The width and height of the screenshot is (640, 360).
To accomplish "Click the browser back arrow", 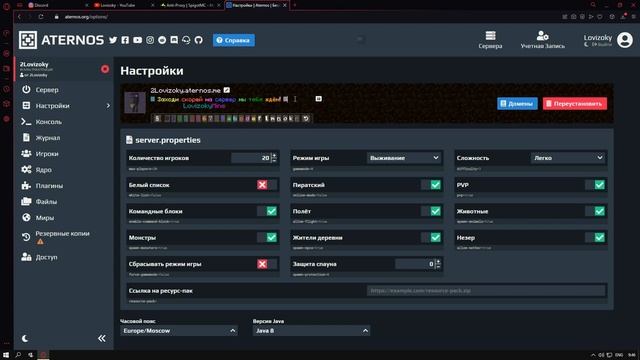I will [19, 17].
